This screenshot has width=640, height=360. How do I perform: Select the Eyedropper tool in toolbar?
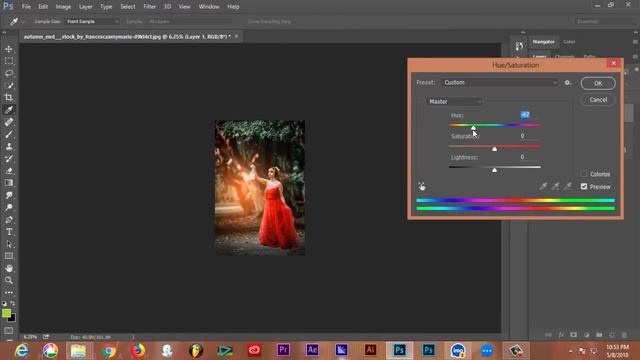[x=9, y=110]
